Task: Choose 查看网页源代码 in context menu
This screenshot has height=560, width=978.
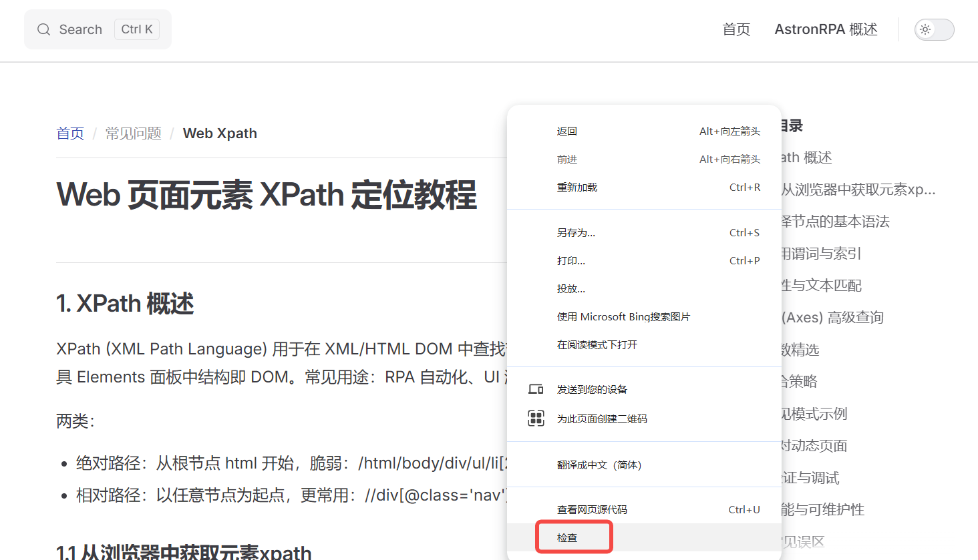Action: pyautogui.click(x=592, y=509)
